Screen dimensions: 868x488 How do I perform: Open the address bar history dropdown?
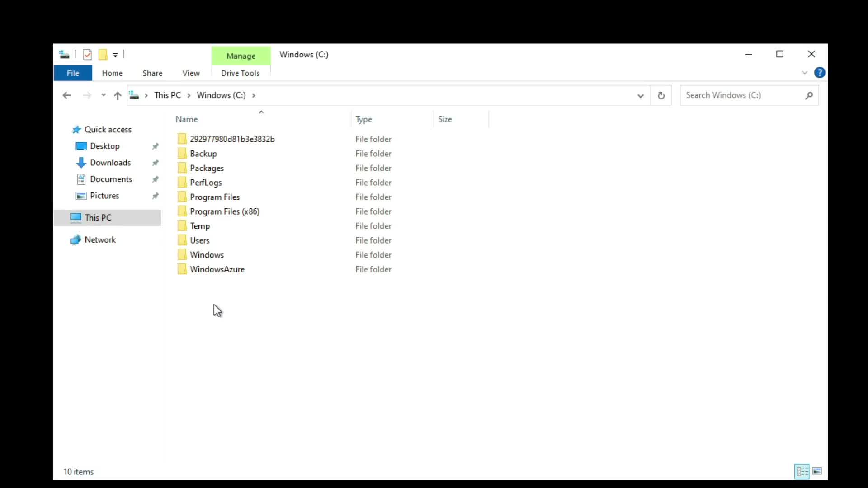640,95
